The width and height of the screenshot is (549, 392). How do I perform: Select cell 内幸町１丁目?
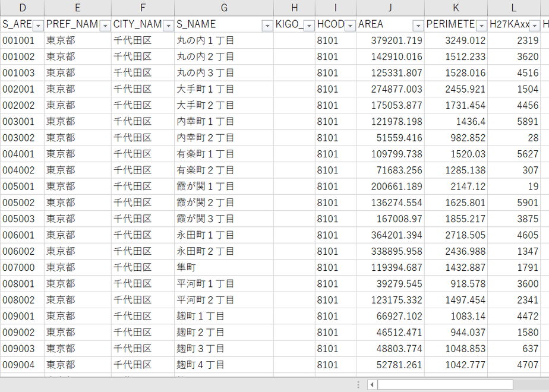pyautogui.click(x=224, y=121)
